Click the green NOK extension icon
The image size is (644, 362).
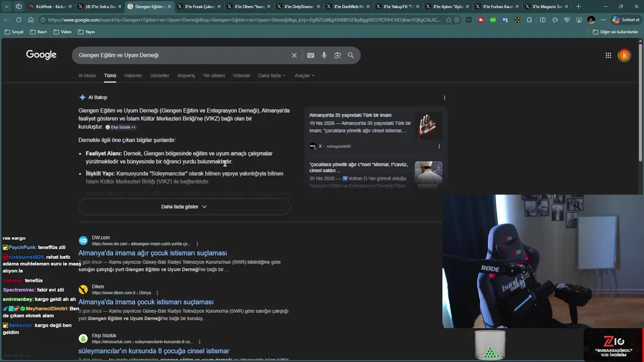(493, 20)
